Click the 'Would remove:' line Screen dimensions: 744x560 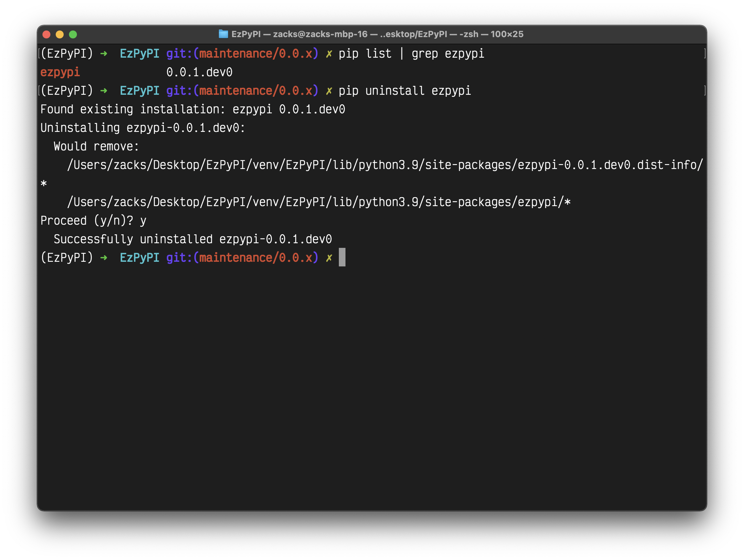click(96, 146)
